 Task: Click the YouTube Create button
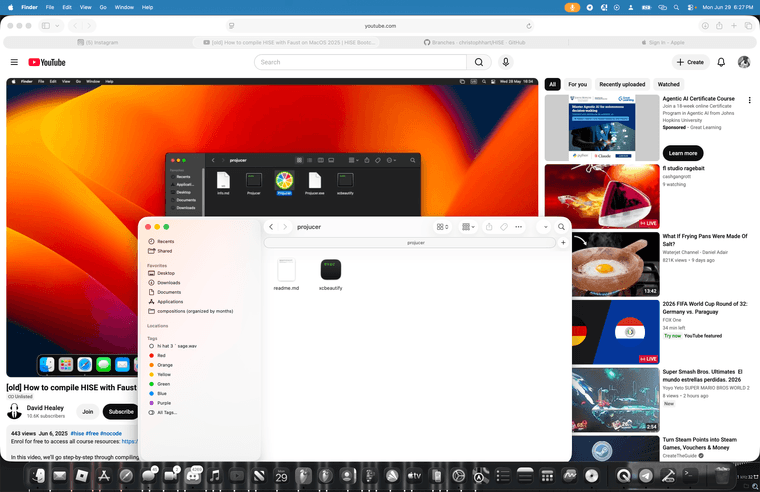click(x=690, y=62)
